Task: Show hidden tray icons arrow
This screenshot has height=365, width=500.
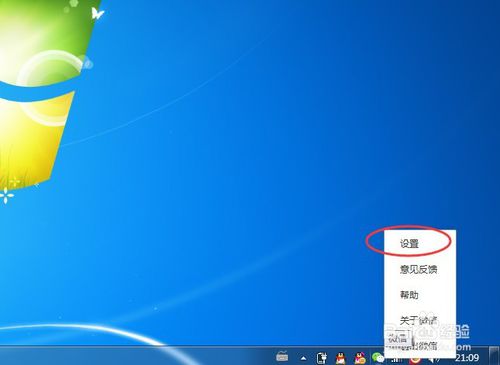Action: 303,359
